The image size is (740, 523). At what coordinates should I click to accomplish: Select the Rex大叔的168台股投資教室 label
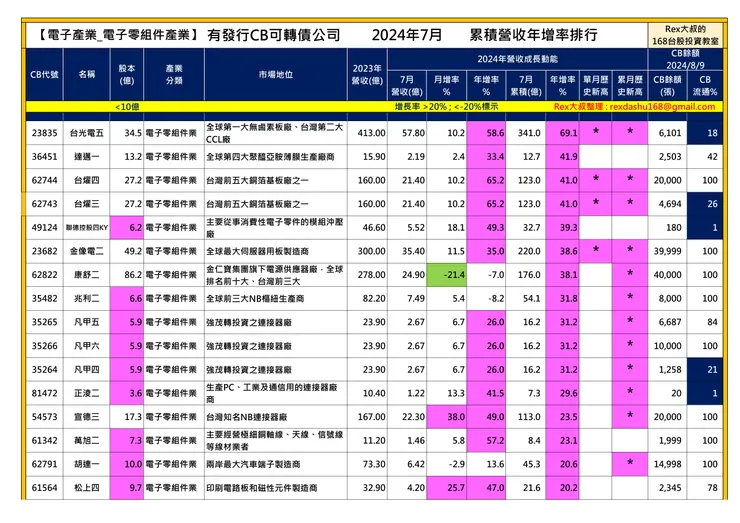(685, 35)
